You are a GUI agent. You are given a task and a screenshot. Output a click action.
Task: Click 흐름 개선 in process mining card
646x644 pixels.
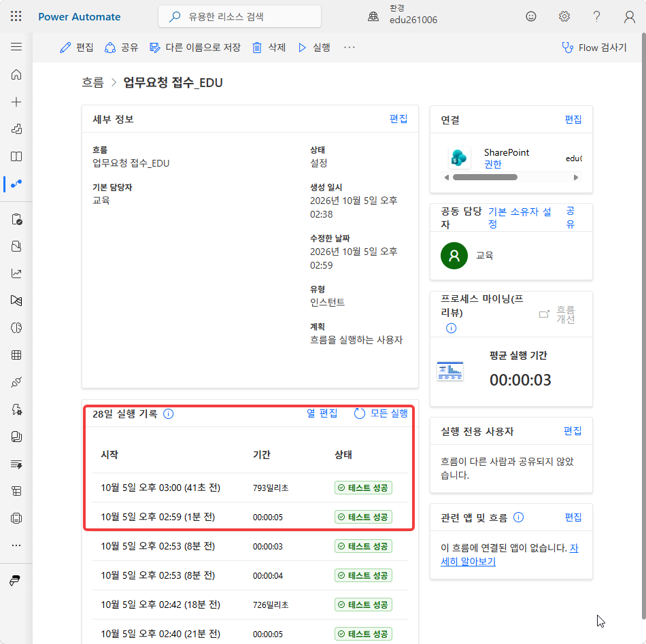pyautogui.click(x=557, y=314)
